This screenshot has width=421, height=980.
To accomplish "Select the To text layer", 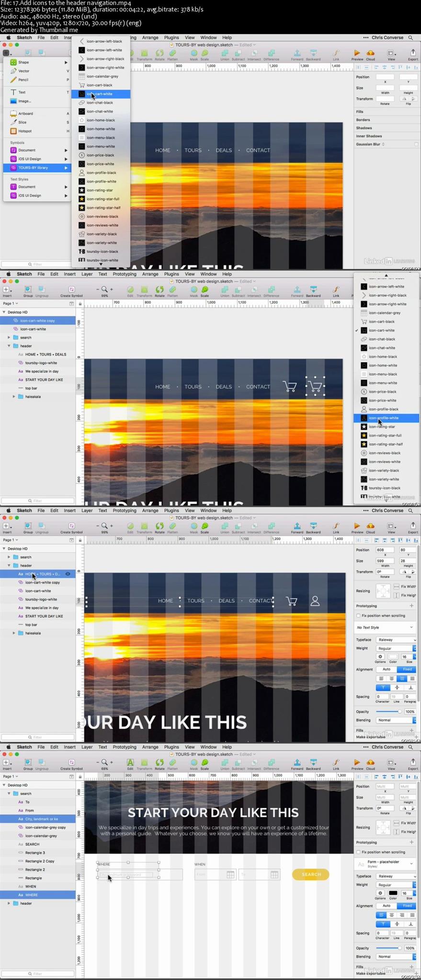I will [38, 802].
